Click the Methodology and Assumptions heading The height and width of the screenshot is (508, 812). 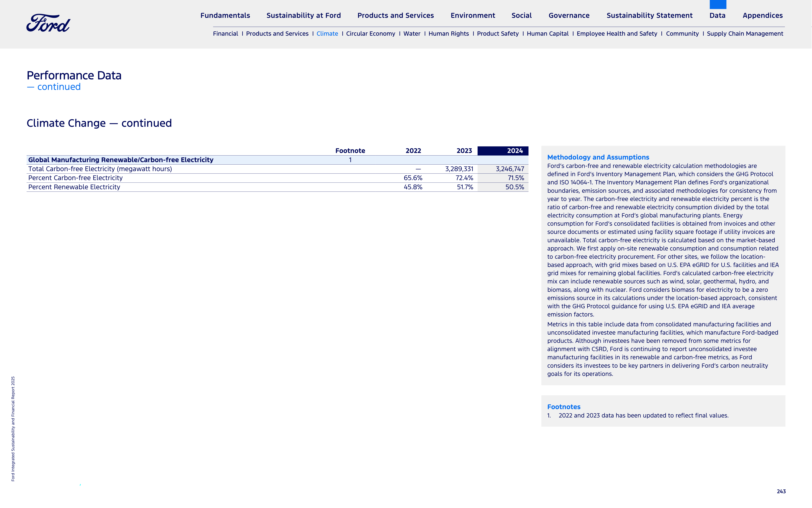click(x=598, y=157)
